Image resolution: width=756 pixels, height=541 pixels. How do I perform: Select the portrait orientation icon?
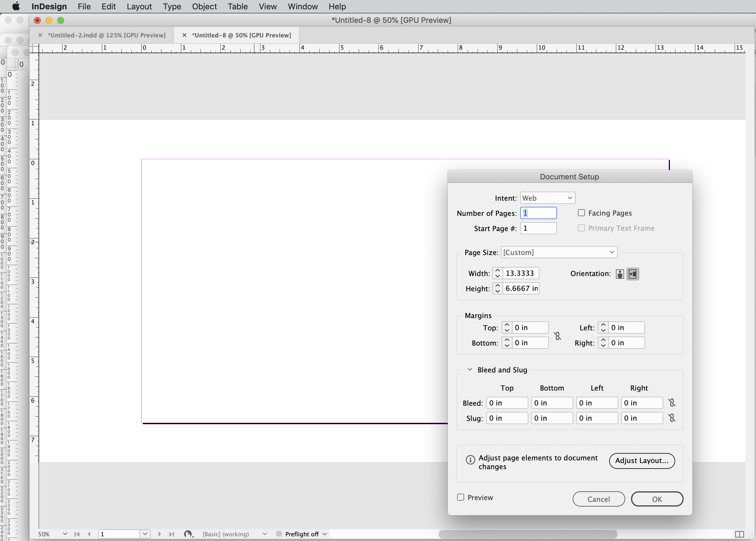pyautogui.click(x=620, y=273)
